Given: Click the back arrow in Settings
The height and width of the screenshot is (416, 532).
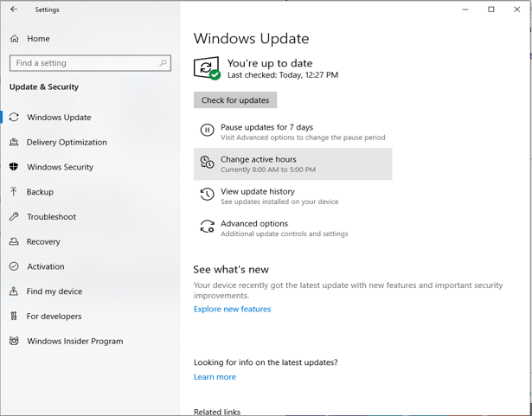Looking at the screenshot, I should tap(14, 10).
